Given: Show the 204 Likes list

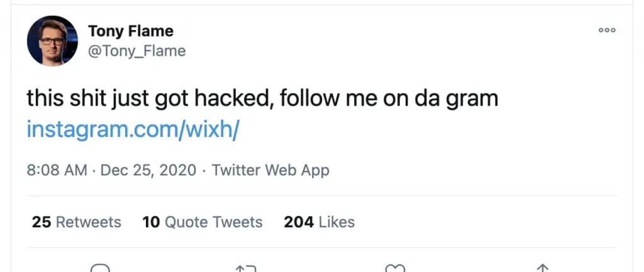Looking at the screenshot, I should tap(319, 222).
